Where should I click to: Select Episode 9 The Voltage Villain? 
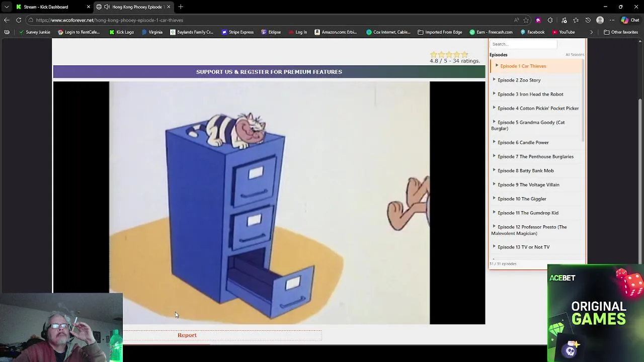[x=536, y=185]
